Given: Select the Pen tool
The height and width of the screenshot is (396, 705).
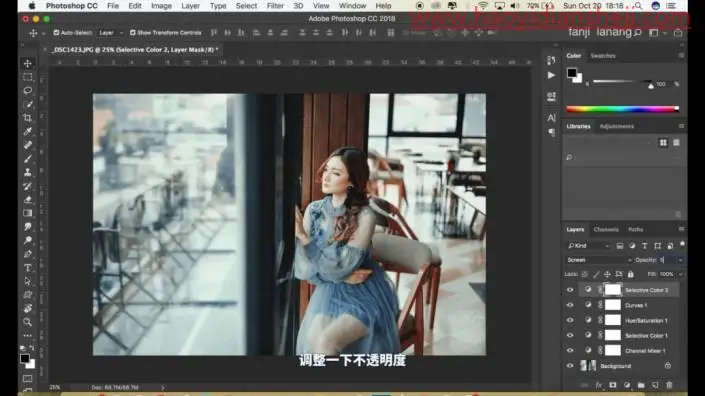Looking at the screenshot, I should pyautogui.click(x=28, y=254).
